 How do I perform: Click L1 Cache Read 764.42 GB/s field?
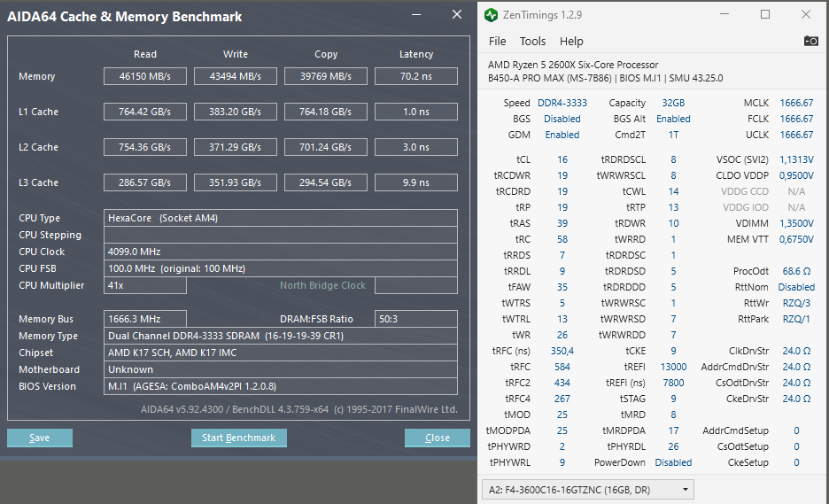[145, 112]
